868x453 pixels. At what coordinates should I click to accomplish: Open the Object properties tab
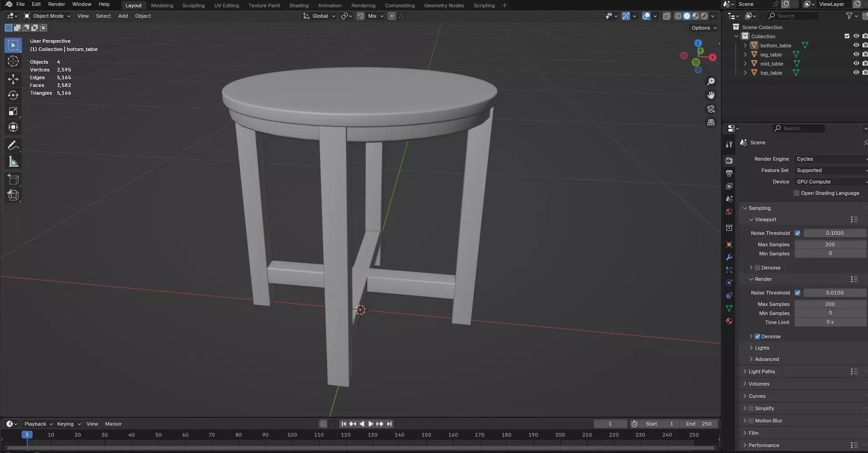[729, 244]
